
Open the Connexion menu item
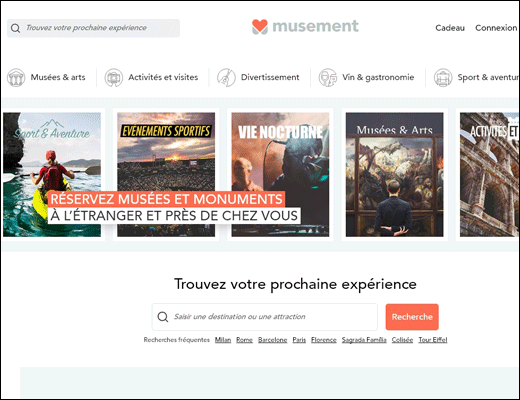[x=496, y=28]
